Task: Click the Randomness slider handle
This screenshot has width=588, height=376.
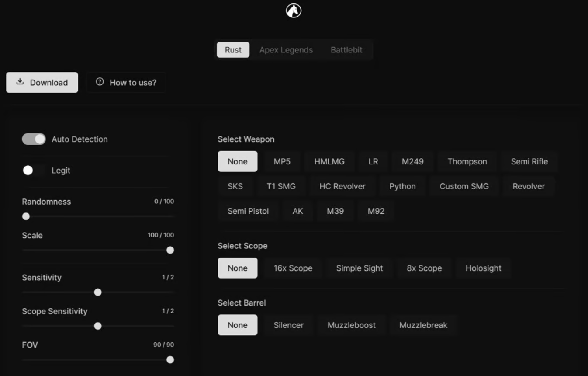Action: pos(26,216)
